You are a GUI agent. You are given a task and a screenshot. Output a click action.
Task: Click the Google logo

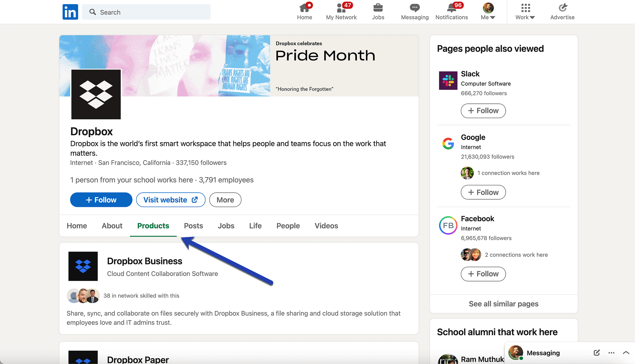point(448,144)
